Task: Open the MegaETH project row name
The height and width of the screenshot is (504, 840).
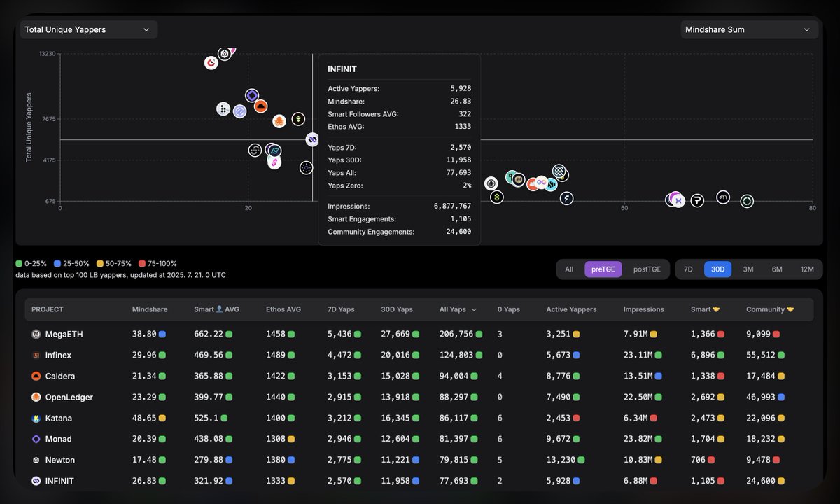Action: [64, 335]
